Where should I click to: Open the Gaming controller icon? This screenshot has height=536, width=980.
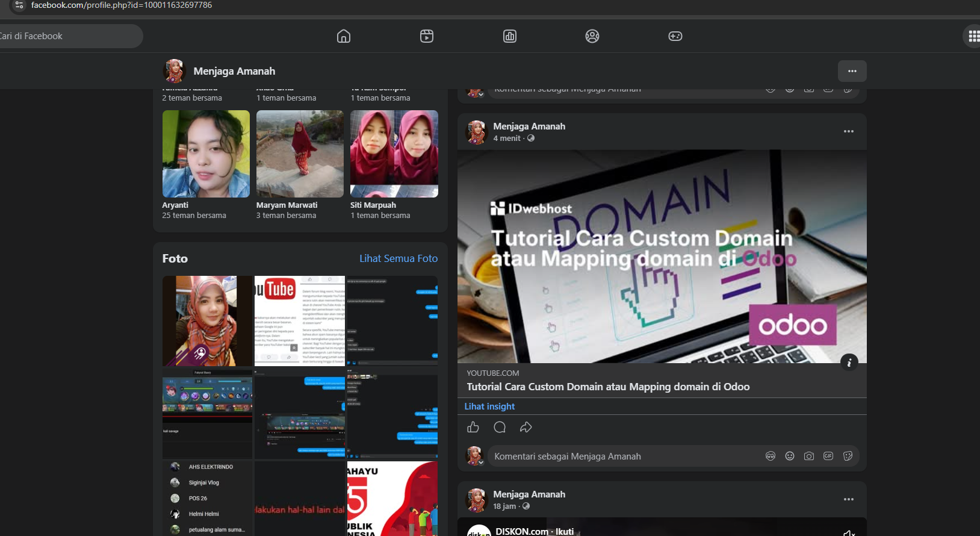click(675, 36)
